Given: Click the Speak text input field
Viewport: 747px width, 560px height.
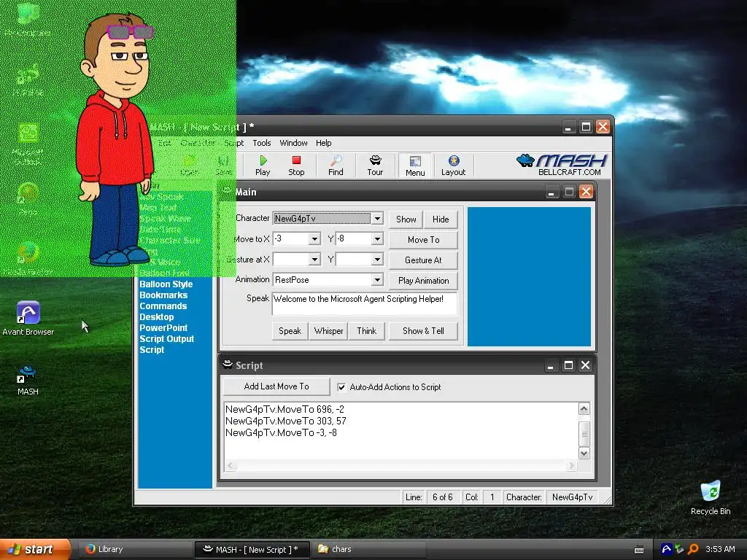Looking at the screenshot, I should 365,304.
